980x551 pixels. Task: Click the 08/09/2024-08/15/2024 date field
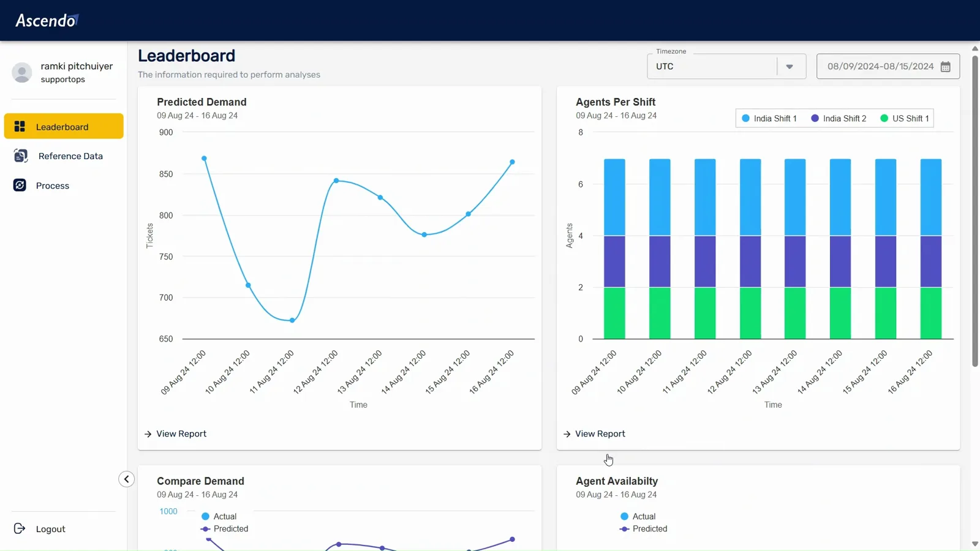click(888, 66)
